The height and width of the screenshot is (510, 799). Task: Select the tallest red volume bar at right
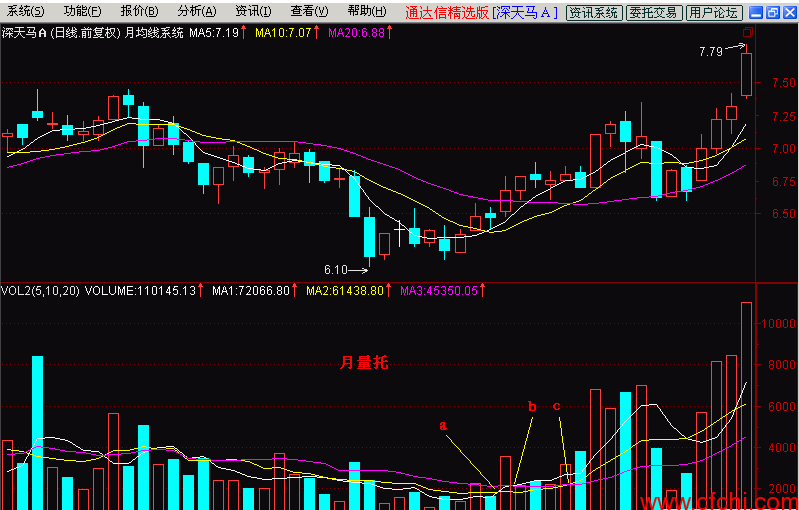pos(746,406)
